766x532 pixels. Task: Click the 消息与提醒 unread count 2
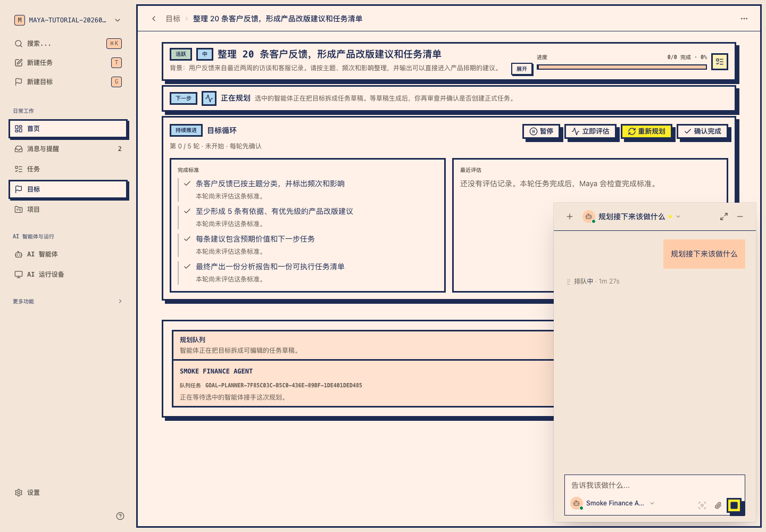pos(120,149)
